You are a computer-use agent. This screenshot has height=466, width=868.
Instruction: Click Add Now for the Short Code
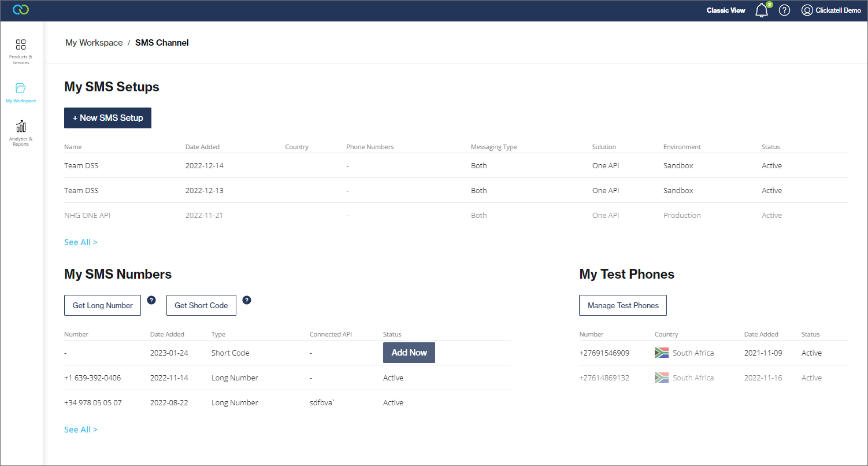pyautogui.click(x=409, y=353)
